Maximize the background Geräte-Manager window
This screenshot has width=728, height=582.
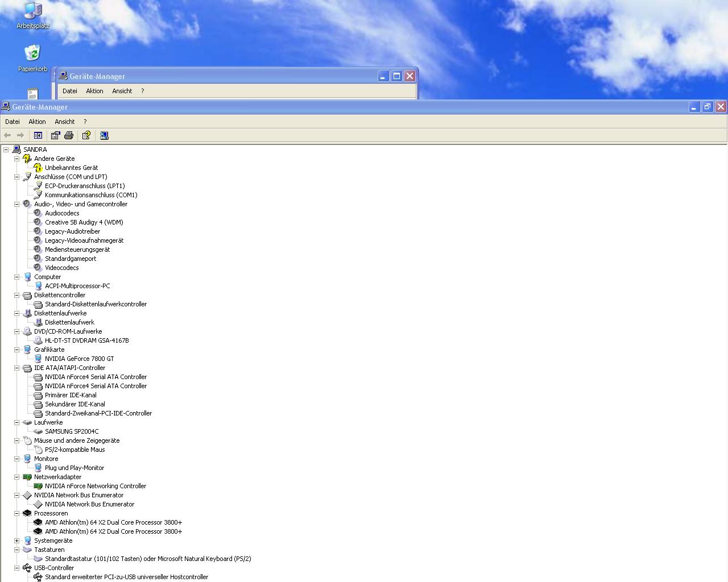pos(396,76)
